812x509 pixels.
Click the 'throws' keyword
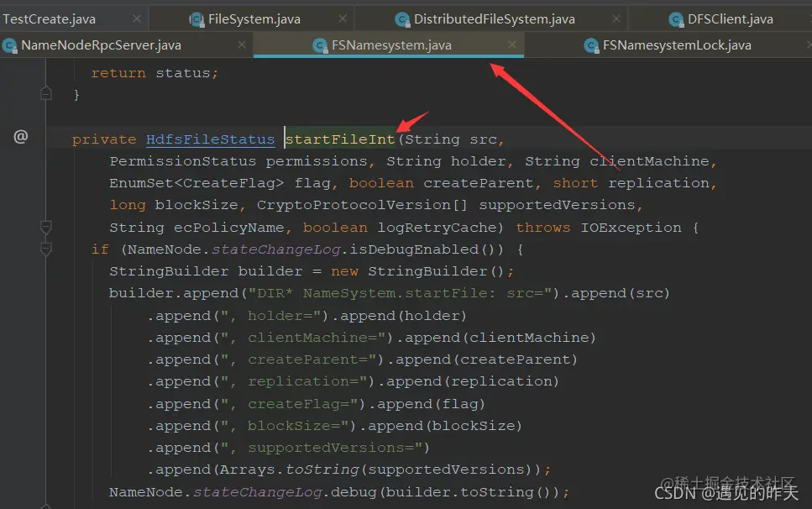click(x=542, y=228)
